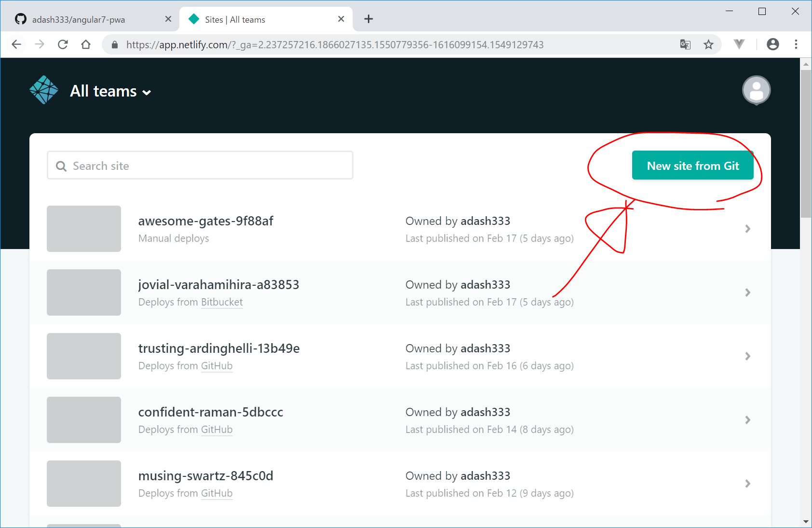Open awesome-gates-9f88af via its chevron
Viewport: 812px width, 528px height.
[747, 229]
